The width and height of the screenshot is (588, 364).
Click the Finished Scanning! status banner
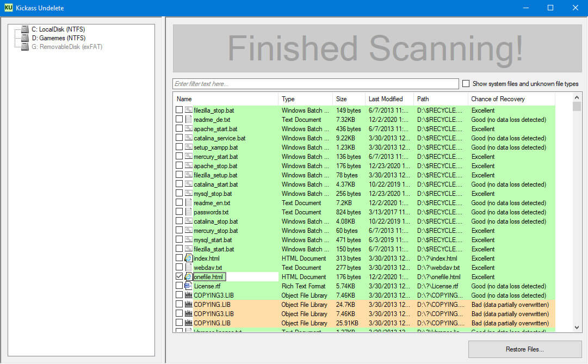[377, 48]
